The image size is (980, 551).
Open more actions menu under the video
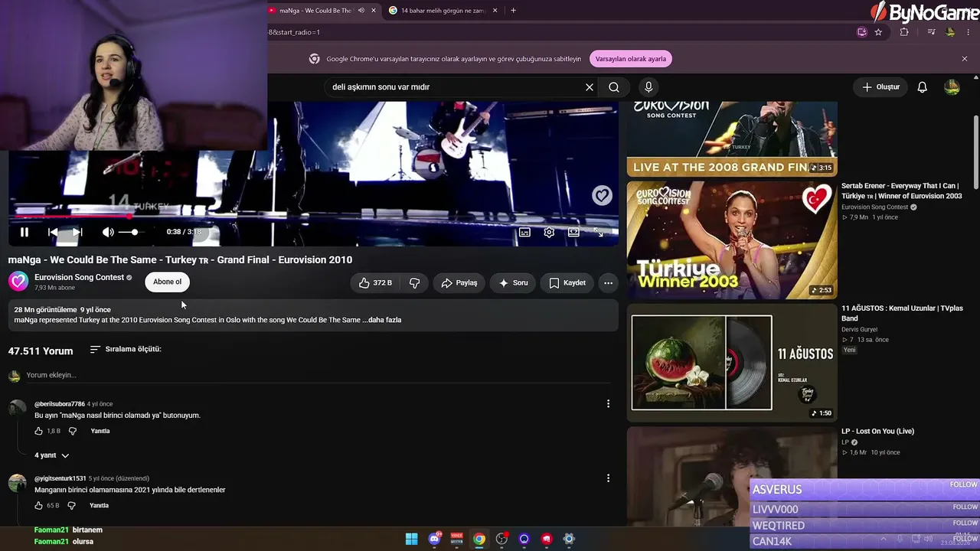(x=608, y=282)
